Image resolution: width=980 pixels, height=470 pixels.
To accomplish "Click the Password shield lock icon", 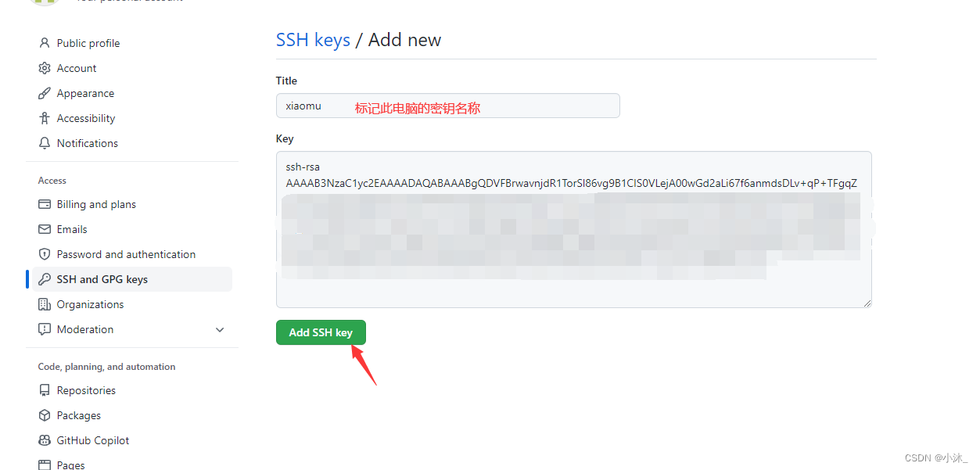I will [x=45, y=254].
